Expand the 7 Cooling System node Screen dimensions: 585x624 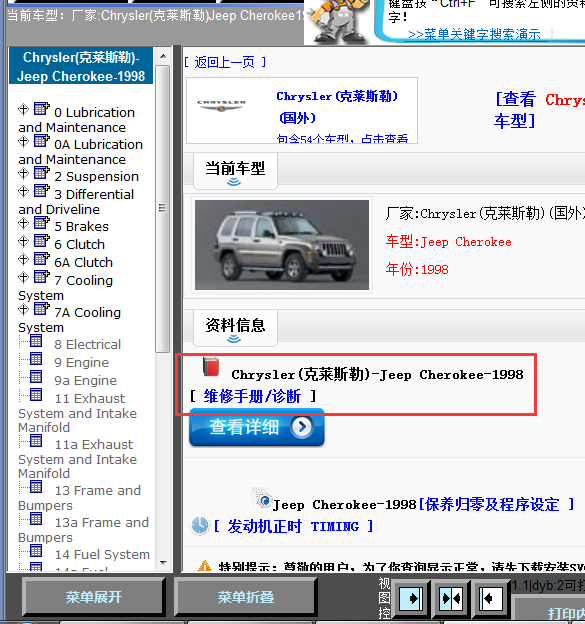pos(23,277)
